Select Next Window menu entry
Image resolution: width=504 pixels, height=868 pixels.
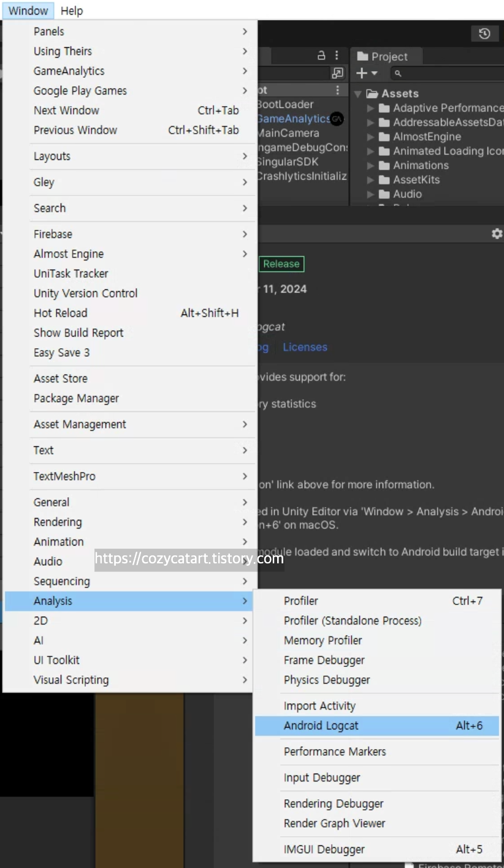[130, 110]
